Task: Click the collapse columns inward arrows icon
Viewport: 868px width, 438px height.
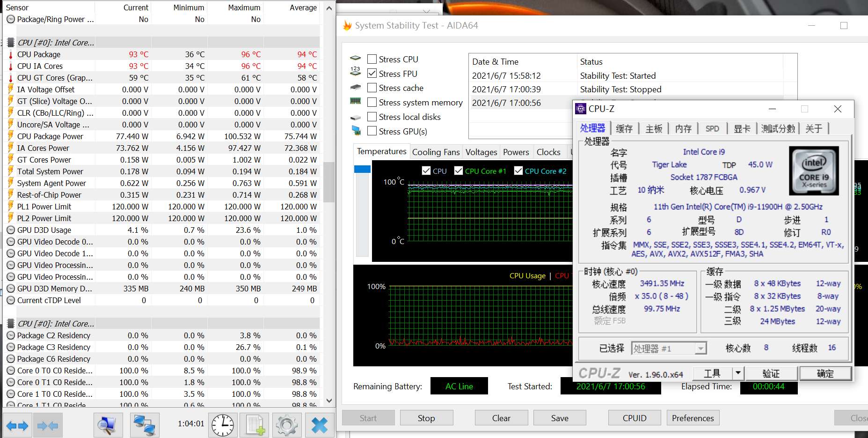Action: coord(48,426)
